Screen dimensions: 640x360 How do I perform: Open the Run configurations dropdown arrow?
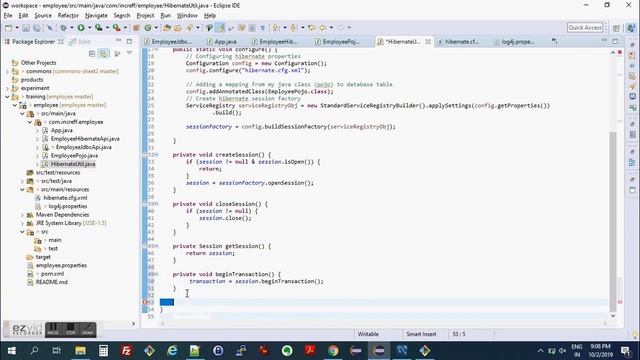[89, 28]
